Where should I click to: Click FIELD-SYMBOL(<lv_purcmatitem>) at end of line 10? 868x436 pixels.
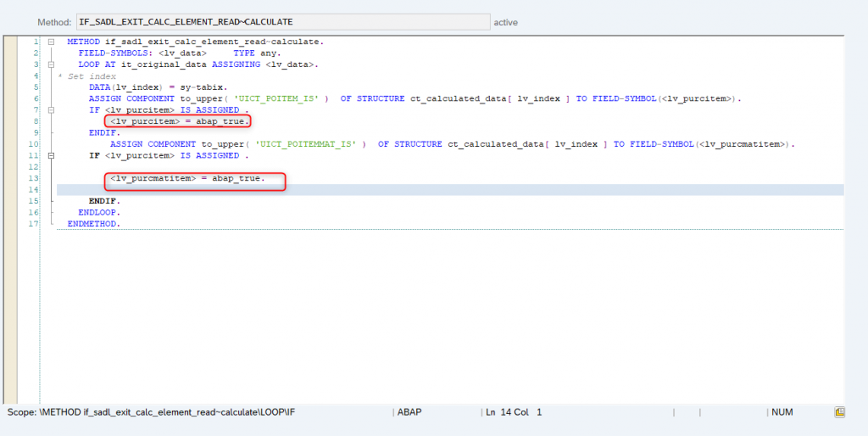(x=711, y=144)
